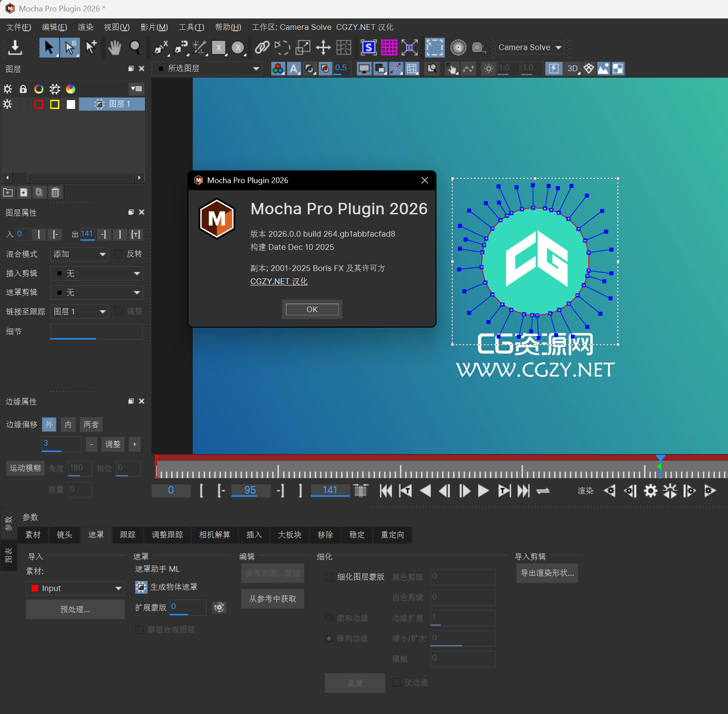Toggle the magenta grid overlay icon

point(389,47)
